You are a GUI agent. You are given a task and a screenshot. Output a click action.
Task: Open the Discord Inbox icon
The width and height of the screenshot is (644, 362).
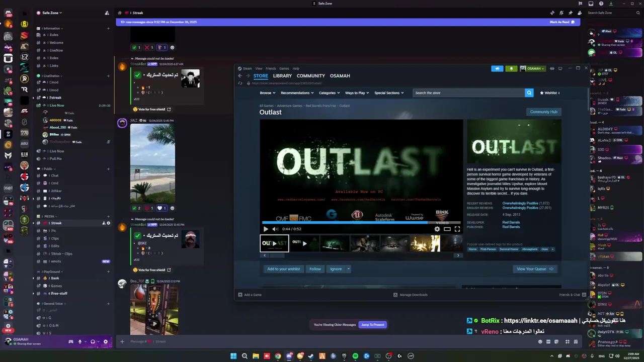click(591, 4)
